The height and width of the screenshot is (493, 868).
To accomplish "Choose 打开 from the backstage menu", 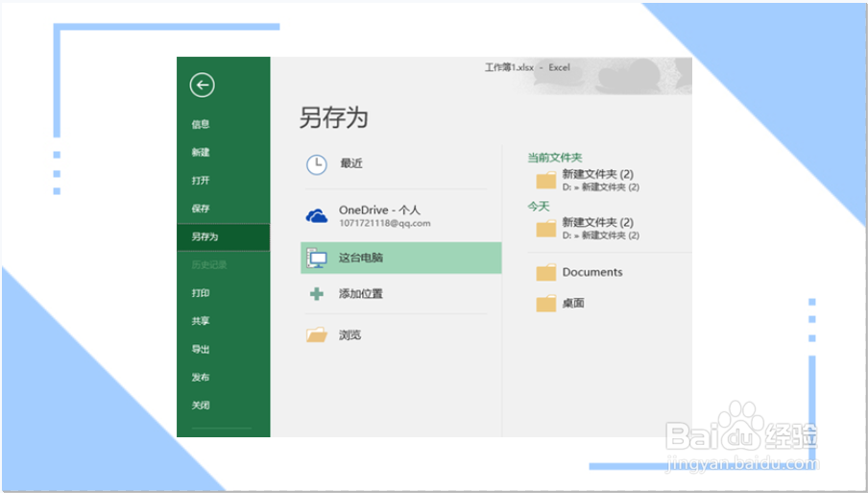I will (201, 180).
